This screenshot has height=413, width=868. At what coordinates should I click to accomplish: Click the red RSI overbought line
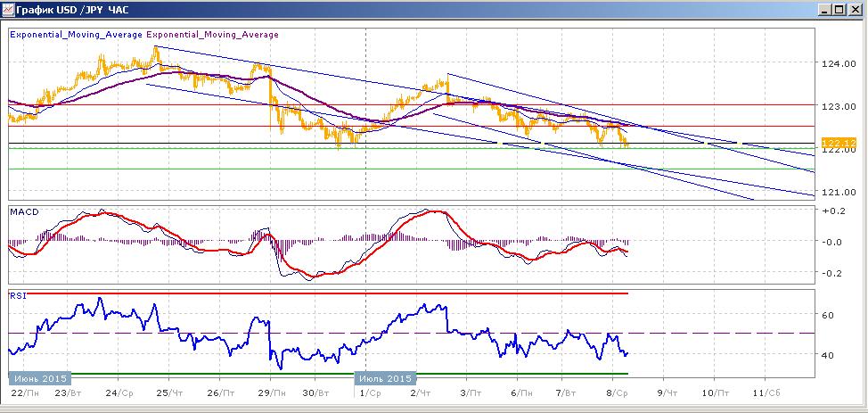[318, 293]
